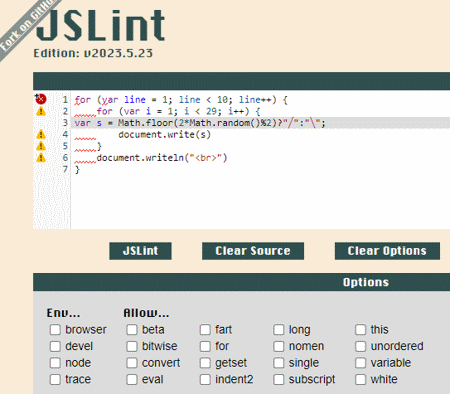Toggle the nomen option
The image size is (450, 394).
click(x=279, y=346)
